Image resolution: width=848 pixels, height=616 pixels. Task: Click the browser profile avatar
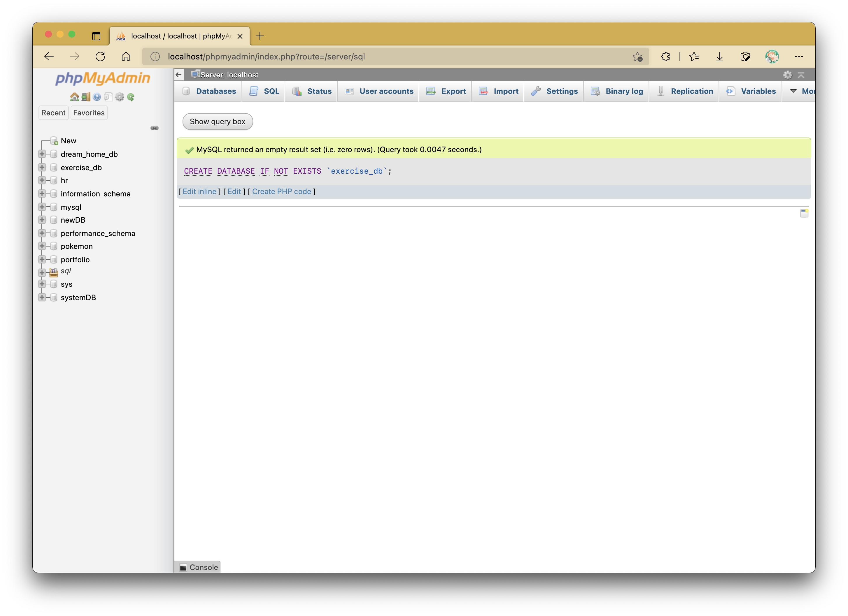coord(772,57)
